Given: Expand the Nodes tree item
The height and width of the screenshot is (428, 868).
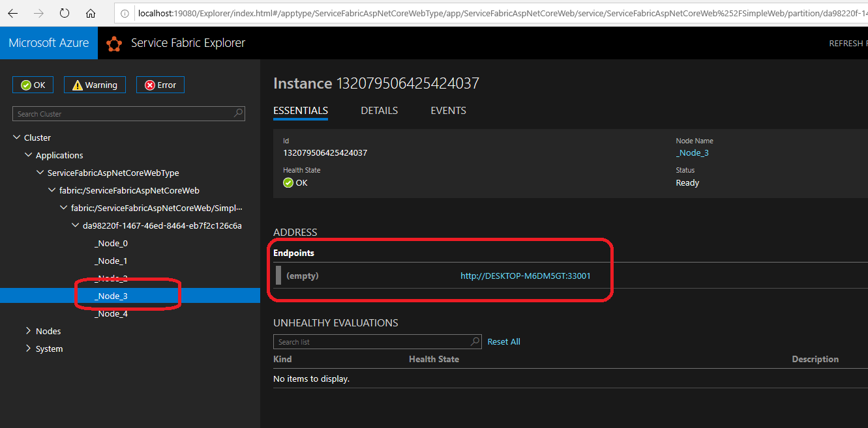Looking at the screenshot, I should (28, 331).
